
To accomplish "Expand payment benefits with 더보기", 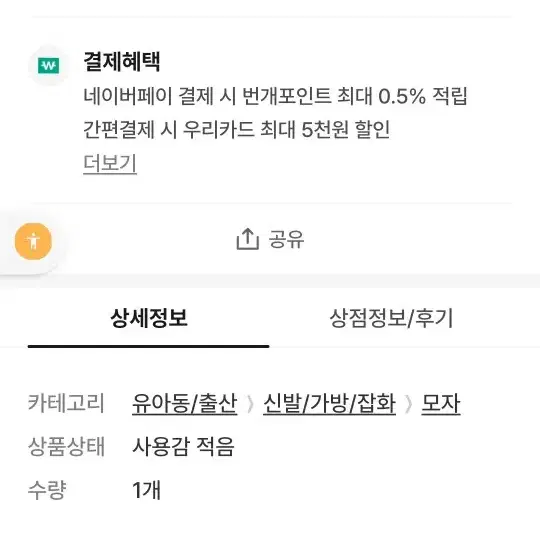I will [110, 163].
